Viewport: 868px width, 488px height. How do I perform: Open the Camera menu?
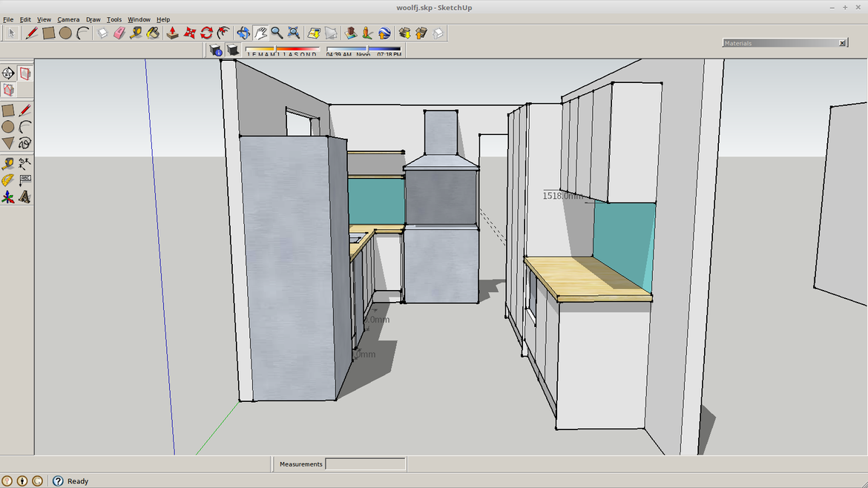[68, 19]
